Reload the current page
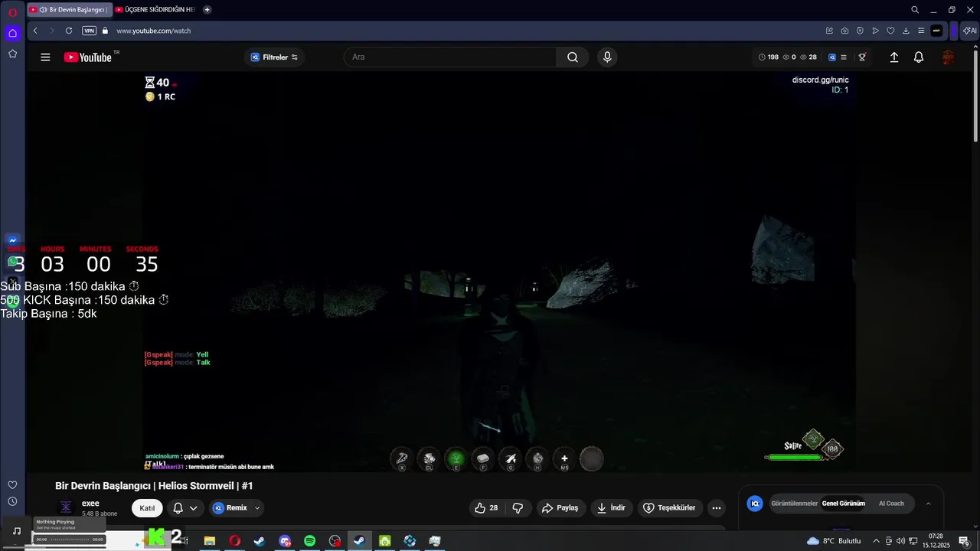 coord(69,31)
